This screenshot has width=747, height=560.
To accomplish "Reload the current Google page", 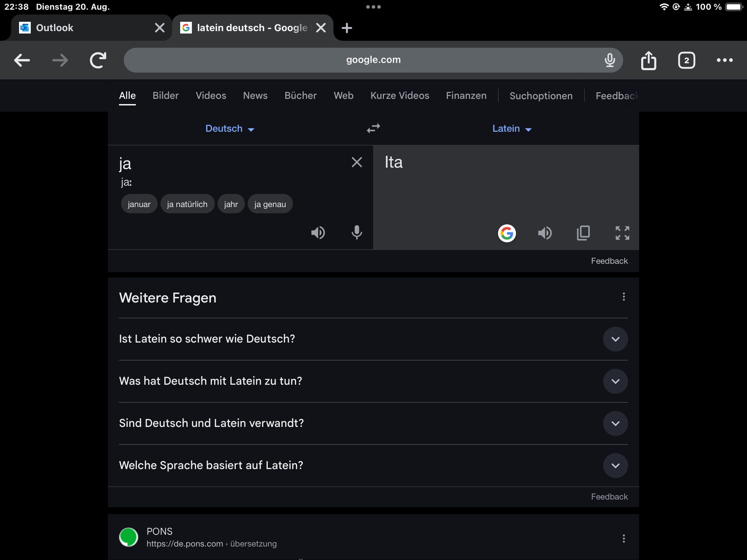I will 98,60.
